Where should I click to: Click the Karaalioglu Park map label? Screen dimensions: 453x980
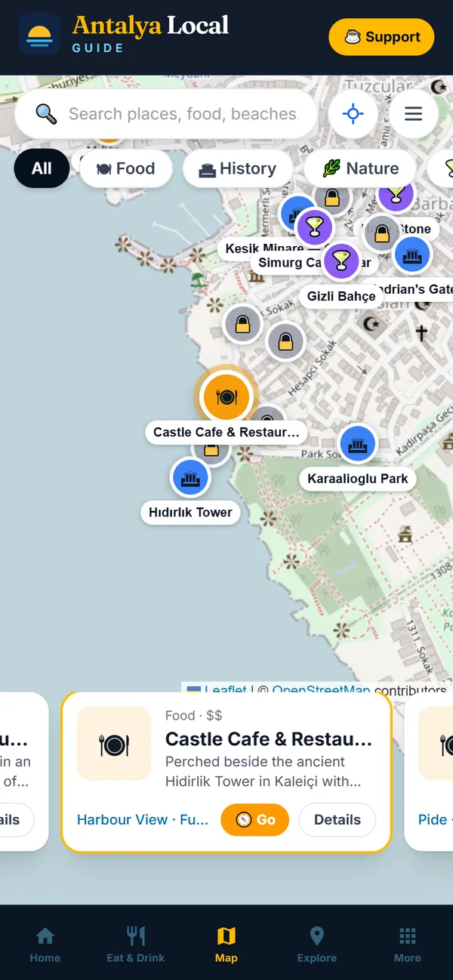click(x=358, y=479)
